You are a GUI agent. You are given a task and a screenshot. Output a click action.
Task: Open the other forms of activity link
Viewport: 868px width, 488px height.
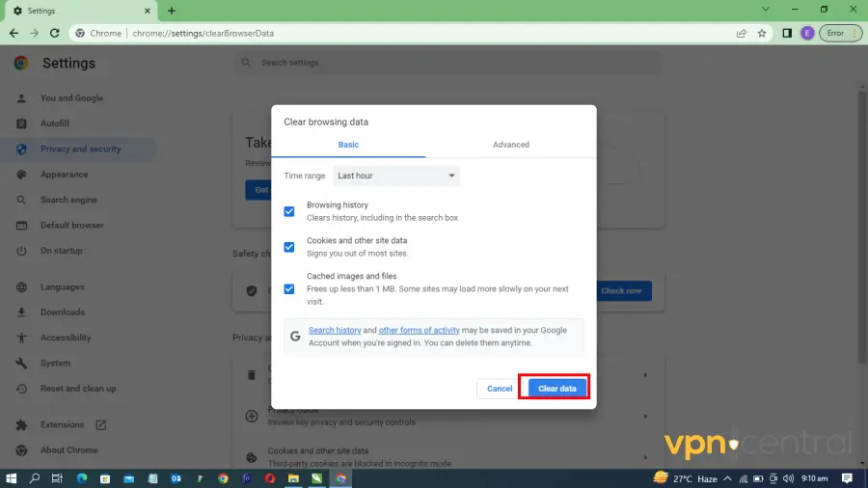click(x=420, y=330)
